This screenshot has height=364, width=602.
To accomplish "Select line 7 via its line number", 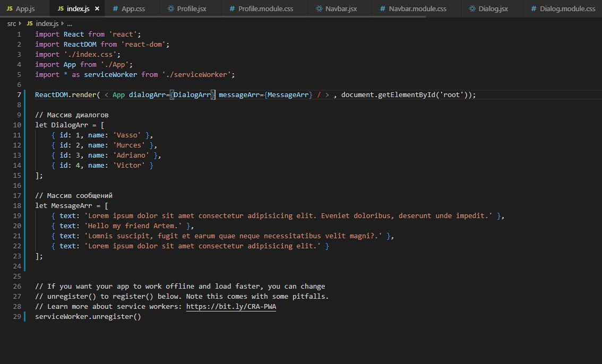I will (19, 95).
